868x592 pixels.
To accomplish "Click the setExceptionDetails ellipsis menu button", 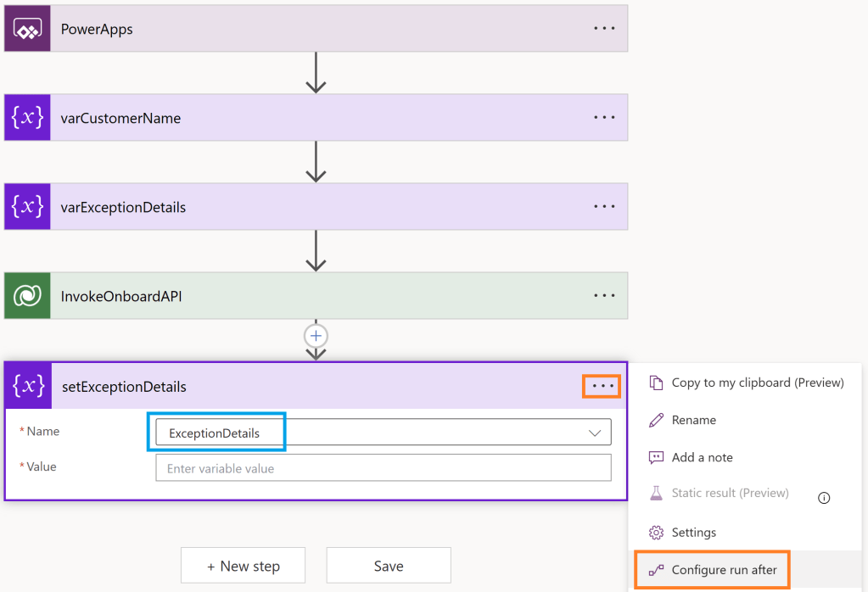I will click(602, 387).
